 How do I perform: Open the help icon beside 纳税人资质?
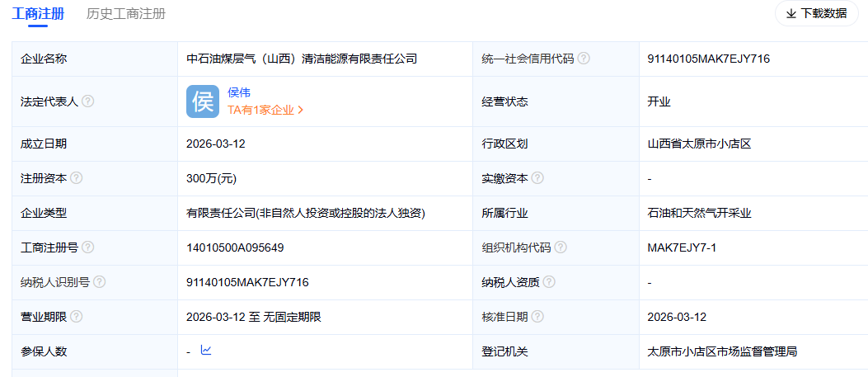click(x=549, y=282)
